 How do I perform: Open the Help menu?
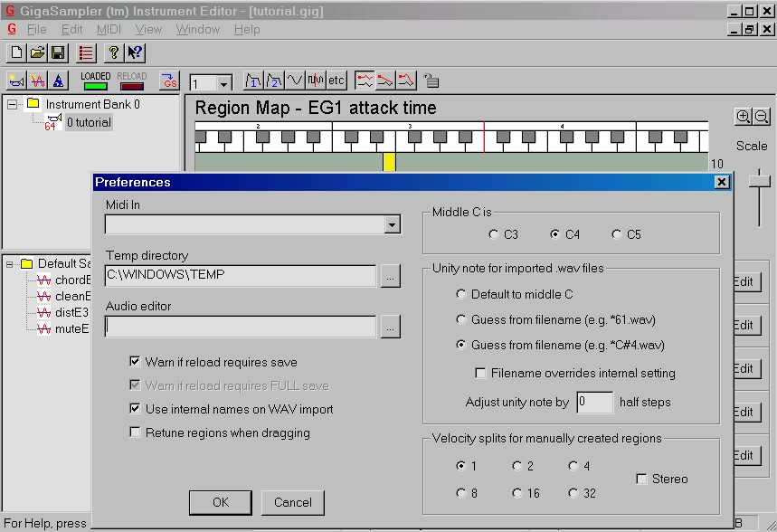[247, 29]
